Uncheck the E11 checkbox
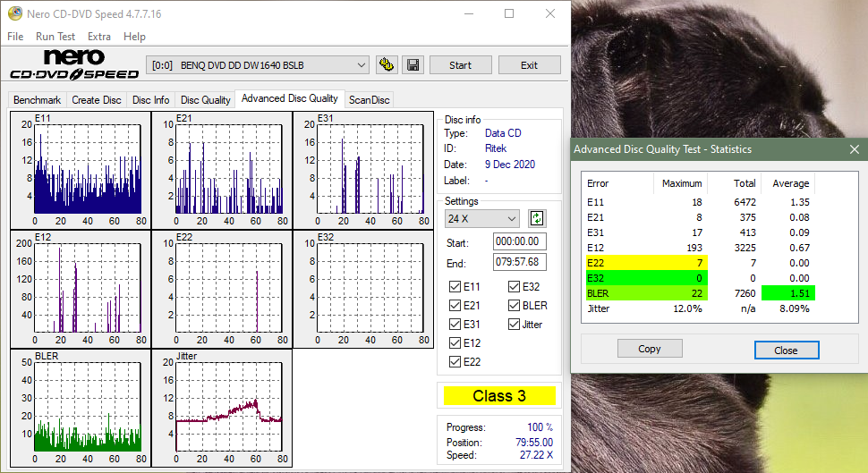The image size is (868, 473). pos(455,286)
